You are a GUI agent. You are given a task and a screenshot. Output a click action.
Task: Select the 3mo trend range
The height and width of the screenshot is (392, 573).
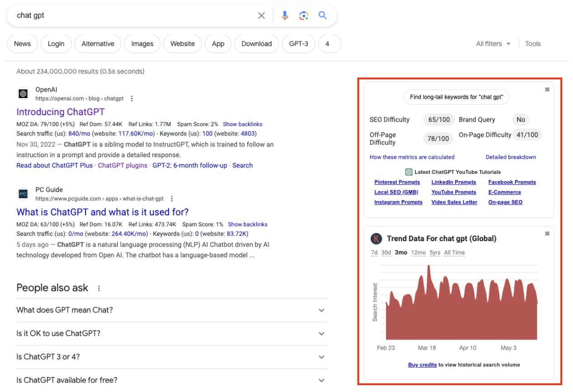pyautogui.click(x=401, y=252)
